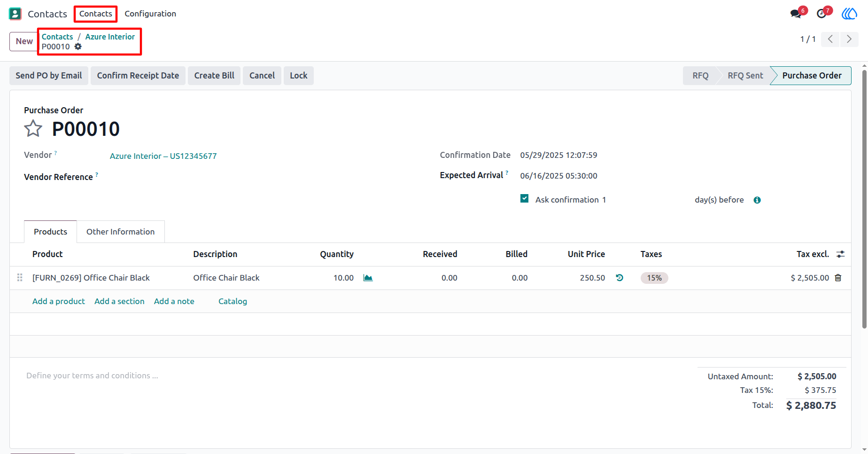Open column settings adjust icon

pyautogui.click(x=841, y=254)
